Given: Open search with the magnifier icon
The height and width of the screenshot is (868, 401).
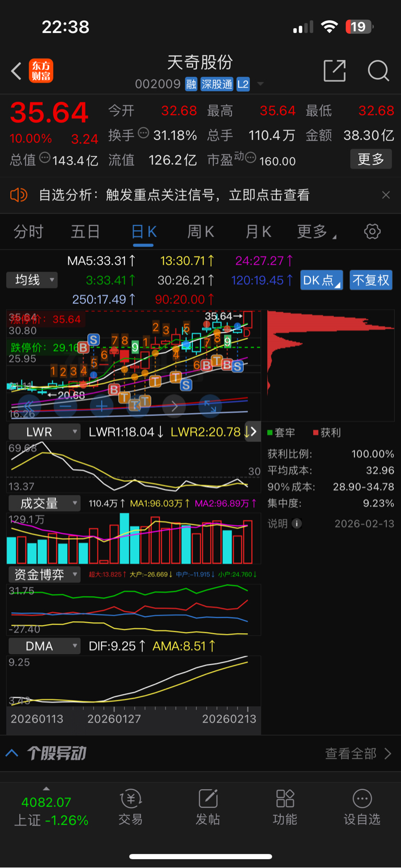Looking at the screenshot, I should [378, 70].
